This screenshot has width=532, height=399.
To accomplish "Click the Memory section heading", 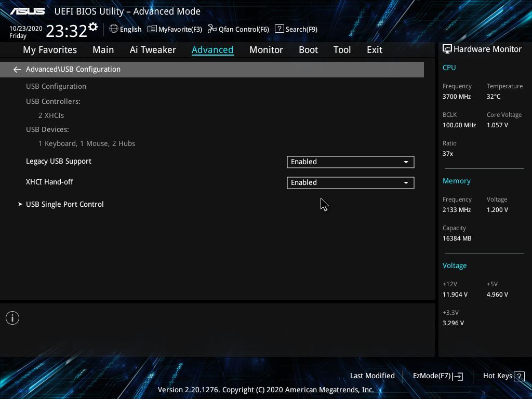I will (456, 181).
